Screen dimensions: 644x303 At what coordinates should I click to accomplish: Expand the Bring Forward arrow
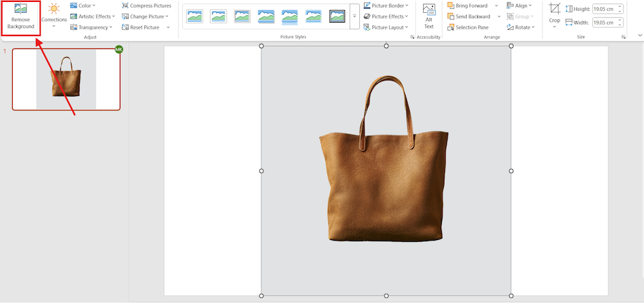tap(497, 6)
